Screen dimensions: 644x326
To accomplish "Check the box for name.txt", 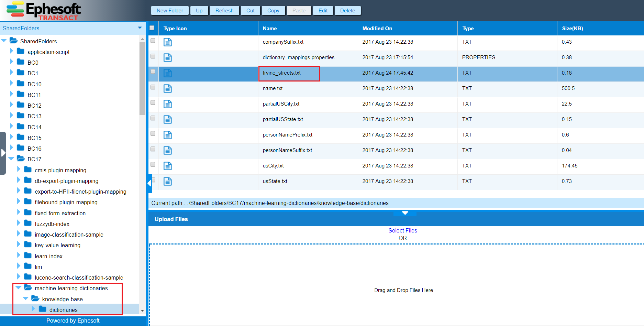I will 153,87.
